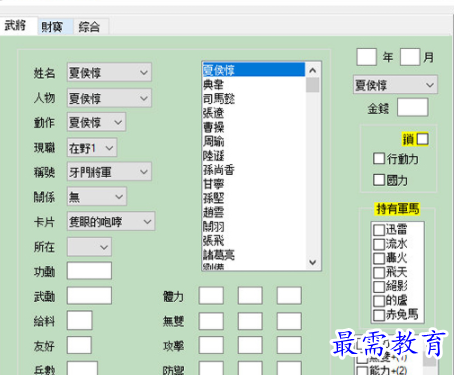This screenshot has width=454, height=375.
Task: Open the 夏侯惇 dropdown above the 金錢 field
Action: coord(395,85)
